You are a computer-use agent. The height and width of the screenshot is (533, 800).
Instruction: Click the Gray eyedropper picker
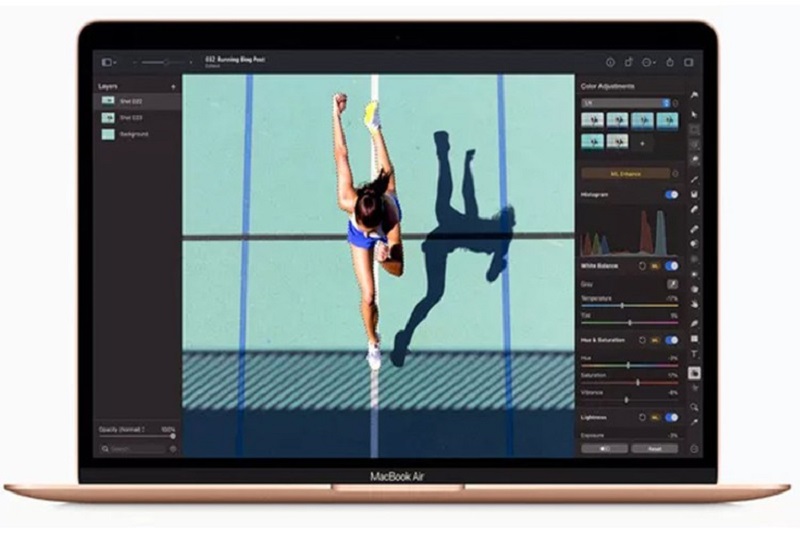point(672,284)
